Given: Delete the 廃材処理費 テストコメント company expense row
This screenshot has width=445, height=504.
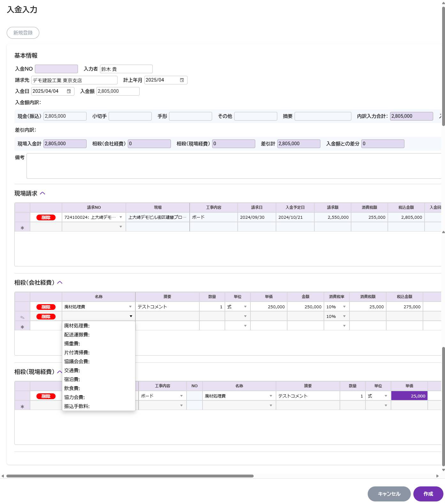Looking at the screenshot, I should 46,307.
